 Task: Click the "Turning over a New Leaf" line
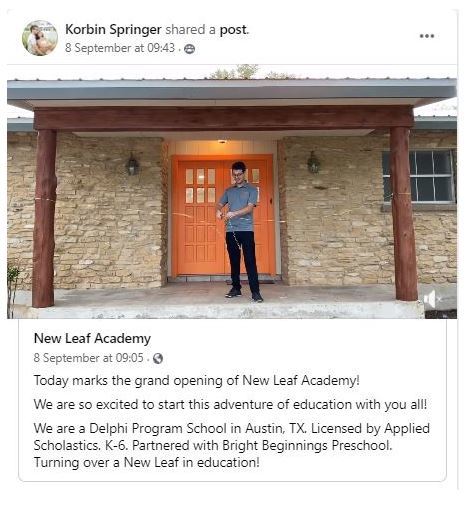tap(146, 463)
